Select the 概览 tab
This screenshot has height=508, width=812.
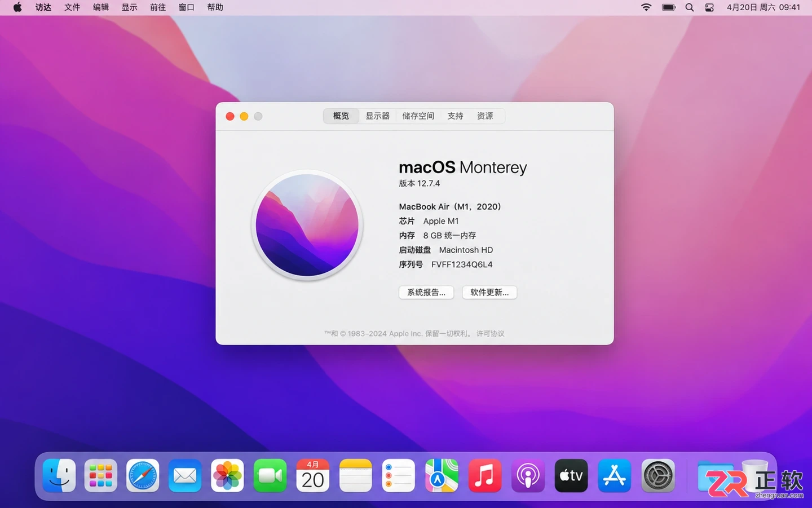[x=341, y=116]
